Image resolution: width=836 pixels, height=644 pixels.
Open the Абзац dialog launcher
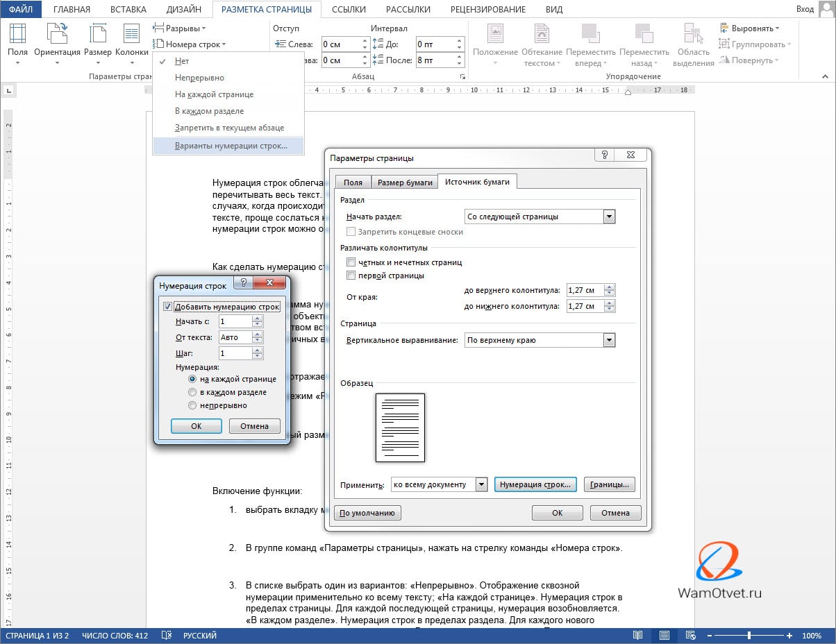coord(462,76)
